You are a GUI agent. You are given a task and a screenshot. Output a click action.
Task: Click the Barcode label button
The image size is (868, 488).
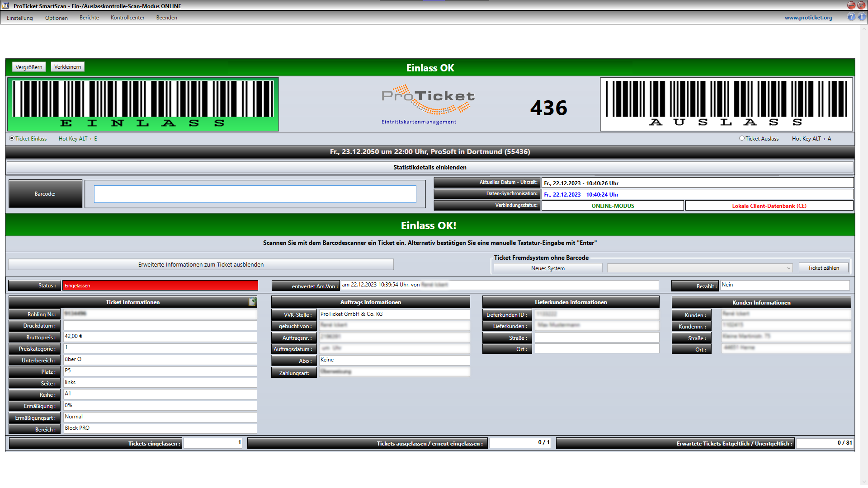coord(45,194)
